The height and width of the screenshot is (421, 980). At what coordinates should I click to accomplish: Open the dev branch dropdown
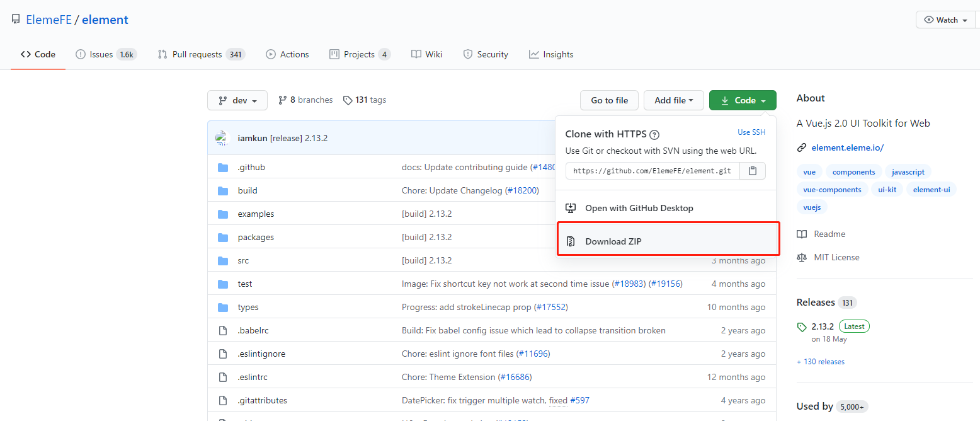pyautogui.click(x=237, y=100)
